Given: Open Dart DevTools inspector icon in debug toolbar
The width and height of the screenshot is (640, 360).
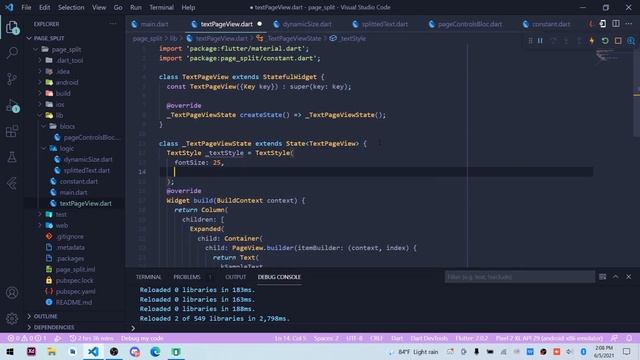Looking at the screenshot, I should [x=631, y=41].
